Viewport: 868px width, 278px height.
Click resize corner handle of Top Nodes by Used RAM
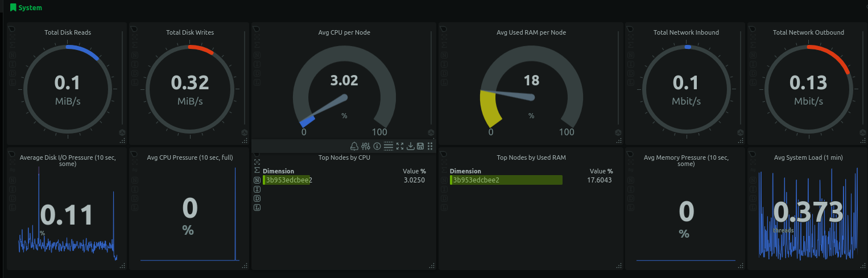click(x=619, y=265)
